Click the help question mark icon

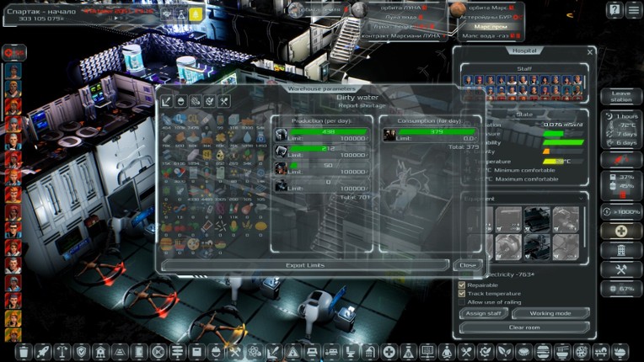pos(614,10)
